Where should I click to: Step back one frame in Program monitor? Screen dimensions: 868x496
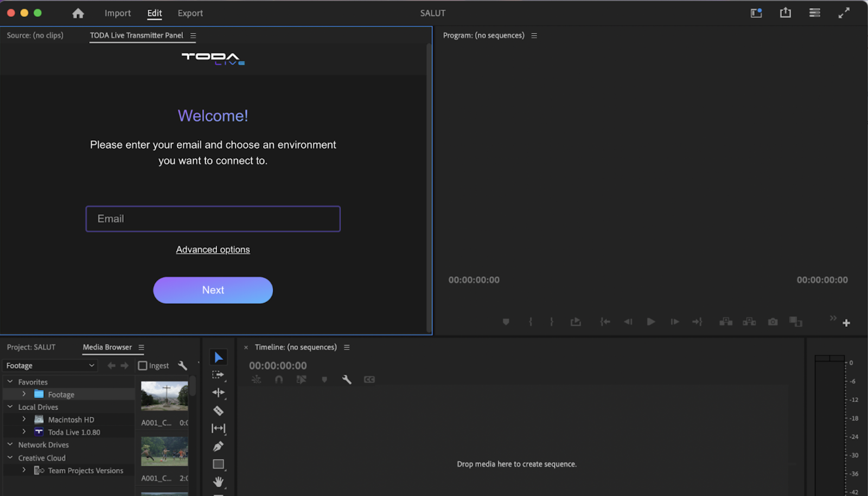pyautogui.click(x=628, y=322)
